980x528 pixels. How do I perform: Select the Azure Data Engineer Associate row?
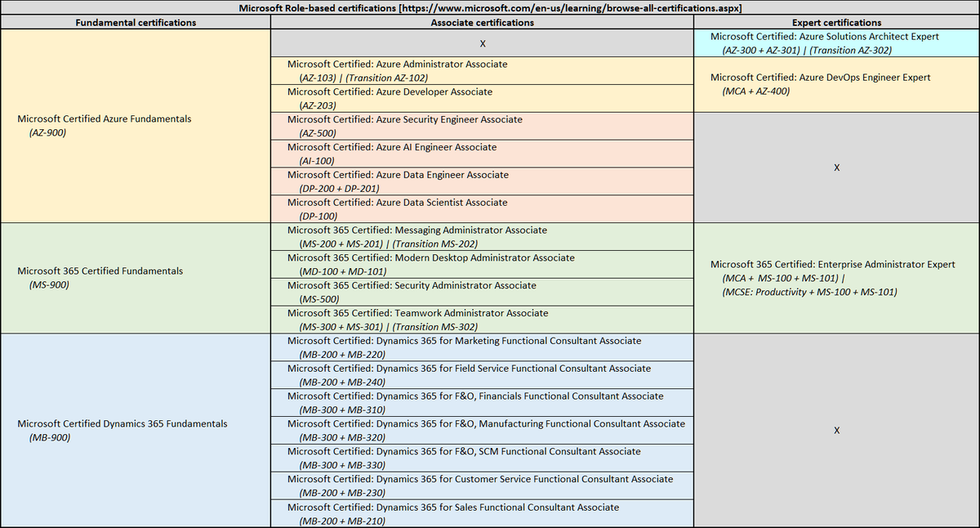click(x=482, y=181)
